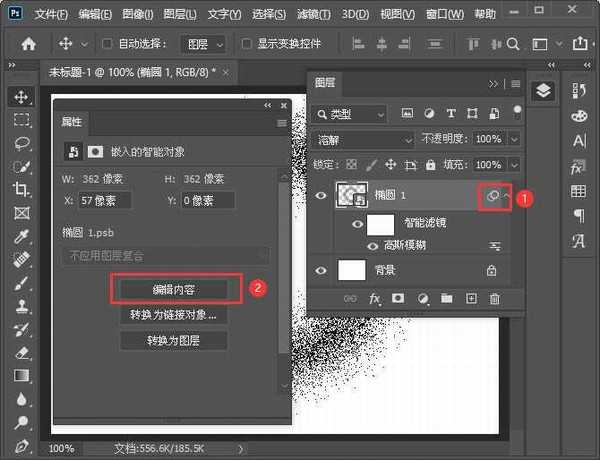Click the Share export icon
This screenshot has width=600, height=460.
point(580,44)
